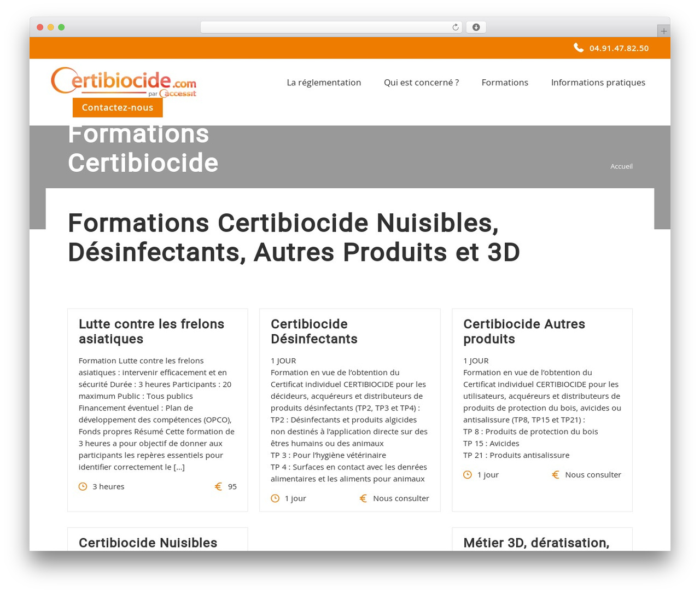
Task: Click TP 15 : Avicides line
Action: [x=491, y=443]
